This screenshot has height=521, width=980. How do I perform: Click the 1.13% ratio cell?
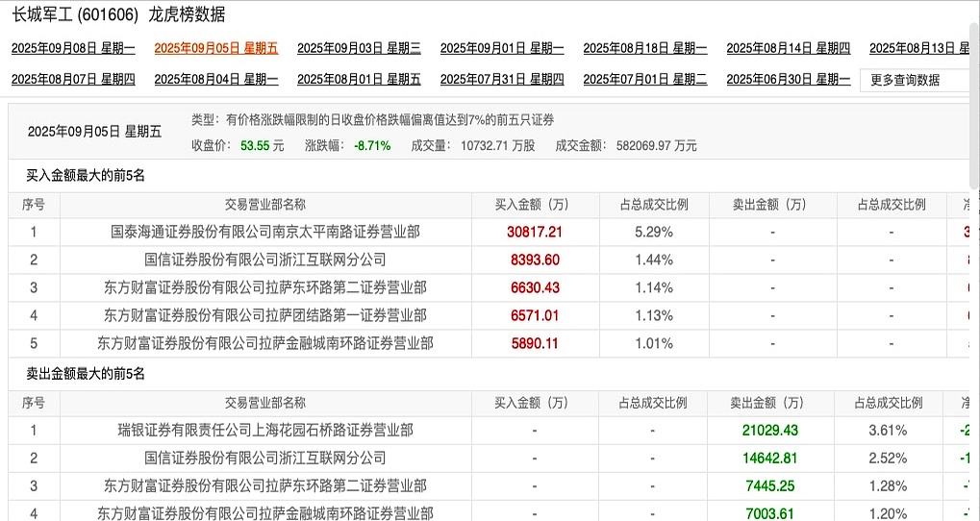tap(654, 315)
